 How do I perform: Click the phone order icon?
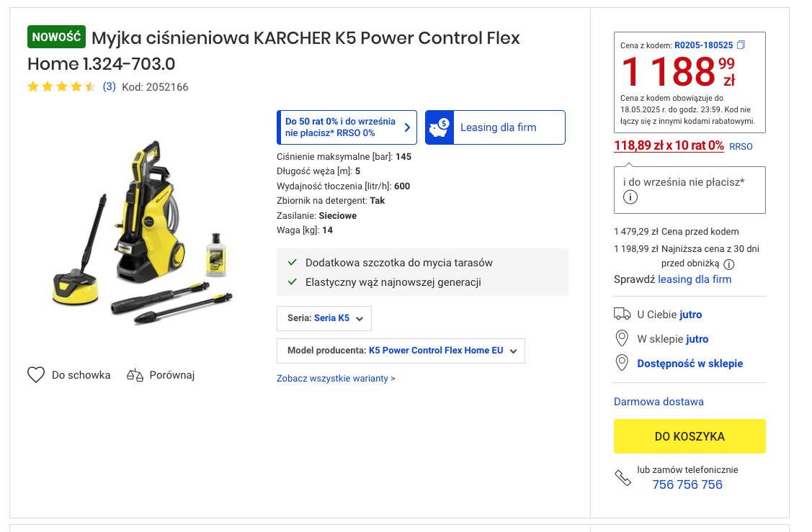(623, 477)
